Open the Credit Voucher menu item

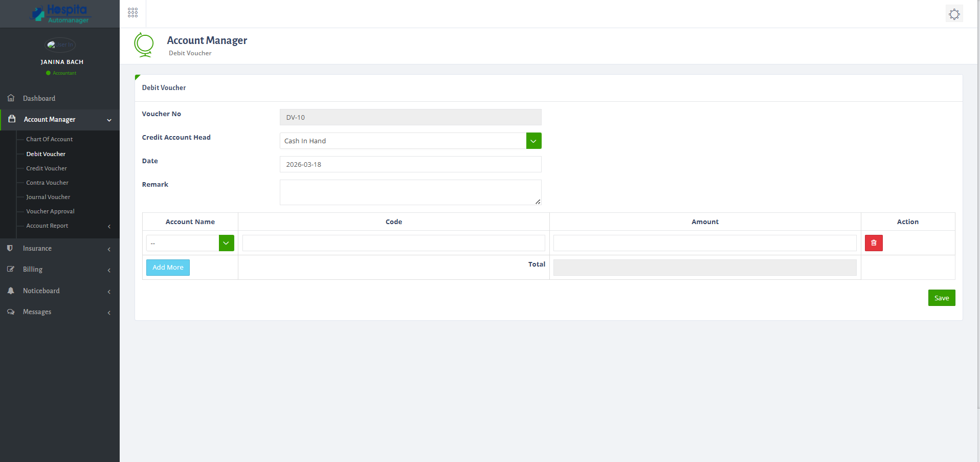coord(46,168)
